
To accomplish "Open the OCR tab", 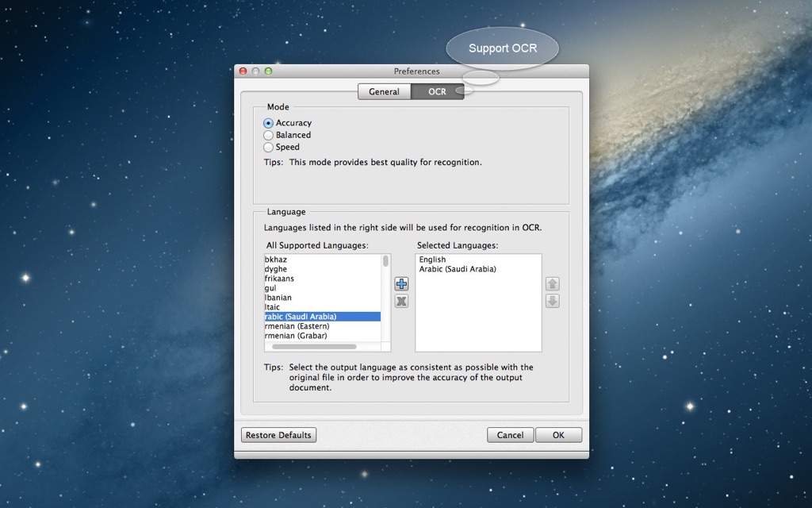I will tap(437, 92).
